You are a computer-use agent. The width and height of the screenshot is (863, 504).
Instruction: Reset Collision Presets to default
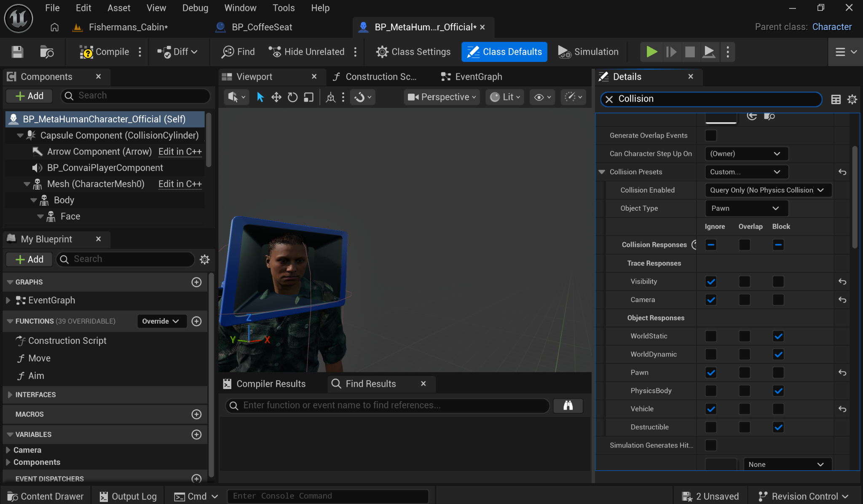842,172
